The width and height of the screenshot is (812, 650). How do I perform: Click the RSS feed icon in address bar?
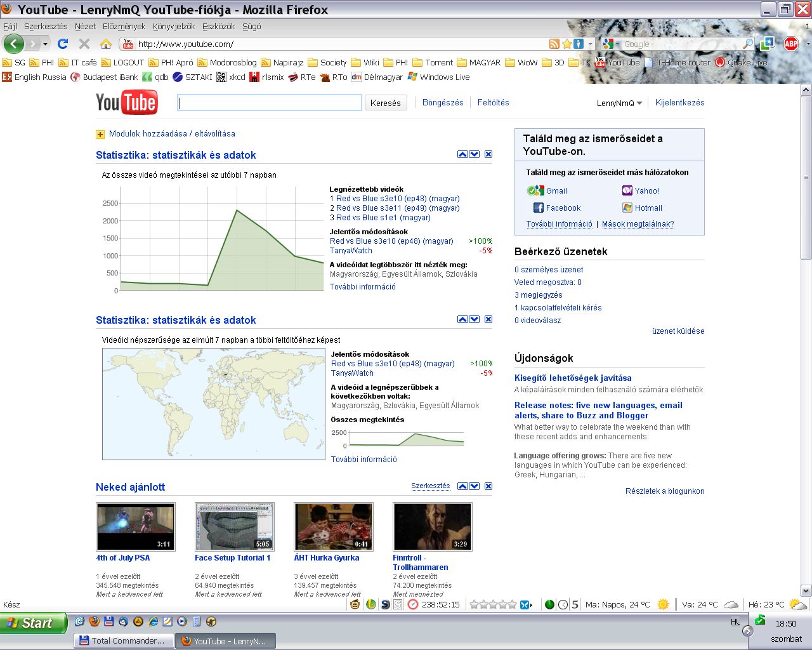554,44
